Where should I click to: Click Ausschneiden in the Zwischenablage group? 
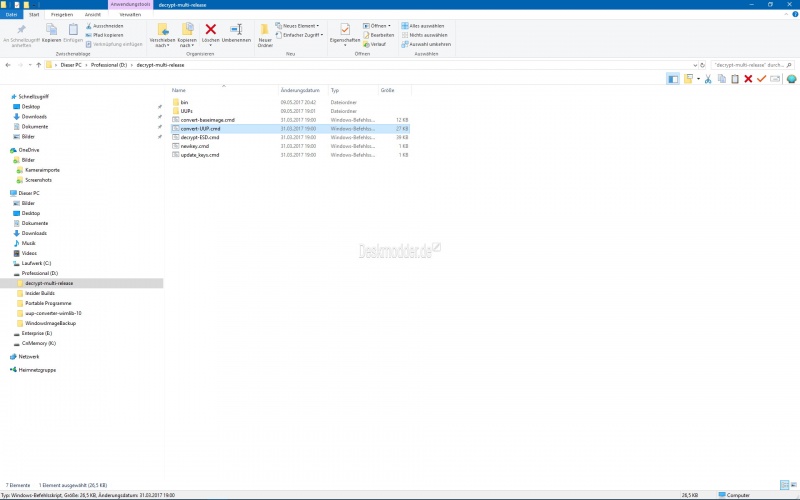point(105,26)
